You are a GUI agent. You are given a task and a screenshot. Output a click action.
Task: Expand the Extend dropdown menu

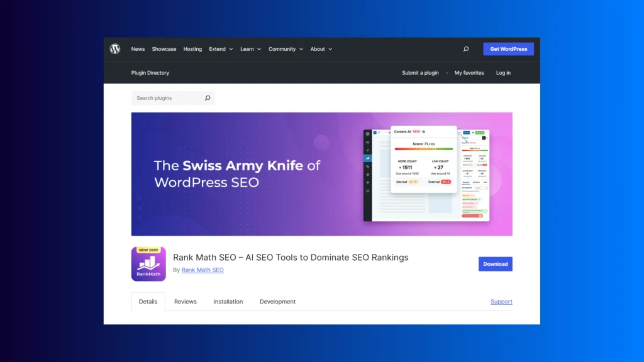(x=221, y=49)
